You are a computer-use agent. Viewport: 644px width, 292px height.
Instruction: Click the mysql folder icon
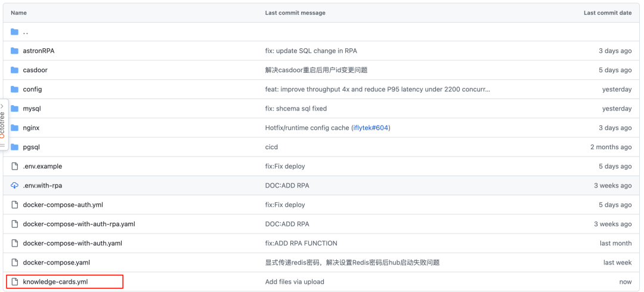tap(15, 109)
